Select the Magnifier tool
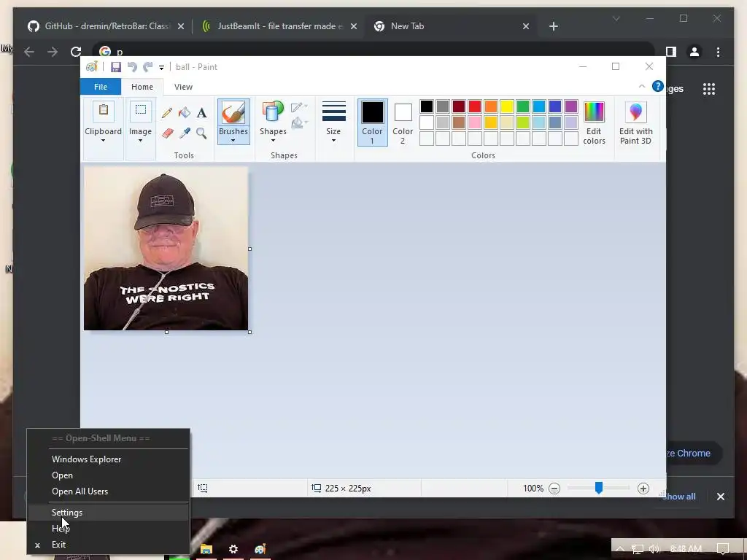The image size is (747, 560). pyautogui.click(x=201, y=133)
